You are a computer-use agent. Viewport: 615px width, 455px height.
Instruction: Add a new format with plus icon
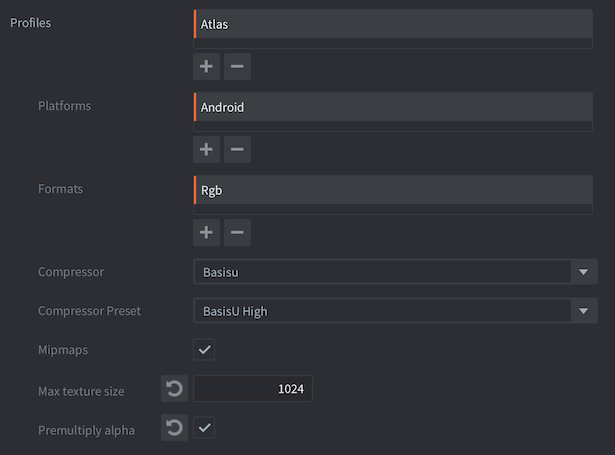(x=206, y=233)
